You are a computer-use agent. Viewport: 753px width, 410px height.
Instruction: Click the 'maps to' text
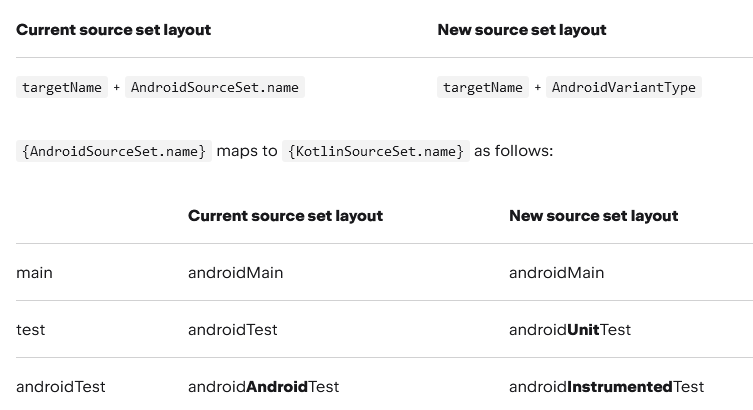[247, 151]
